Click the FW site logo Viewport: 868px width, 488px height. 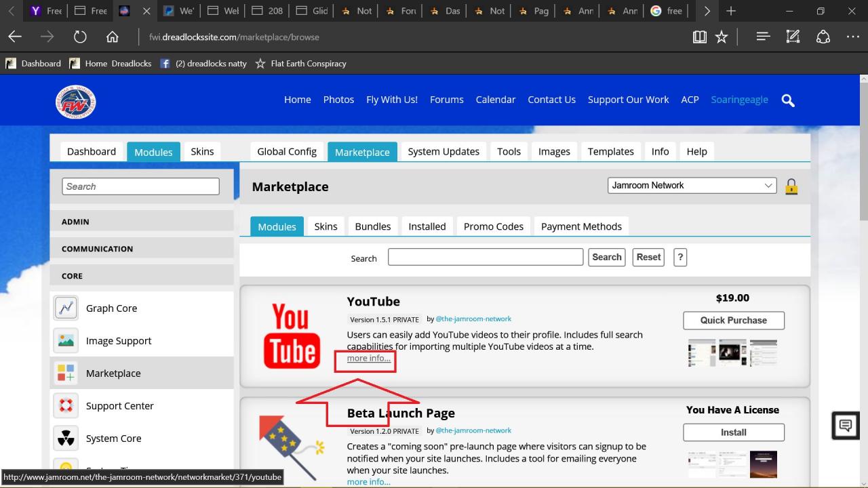click(75, 103)
